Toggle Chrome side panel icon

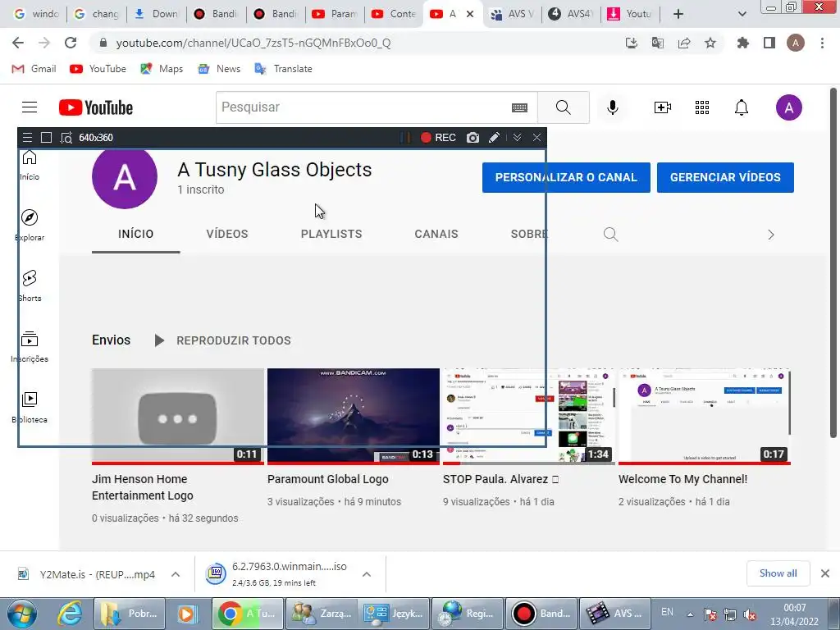[769, 43]
